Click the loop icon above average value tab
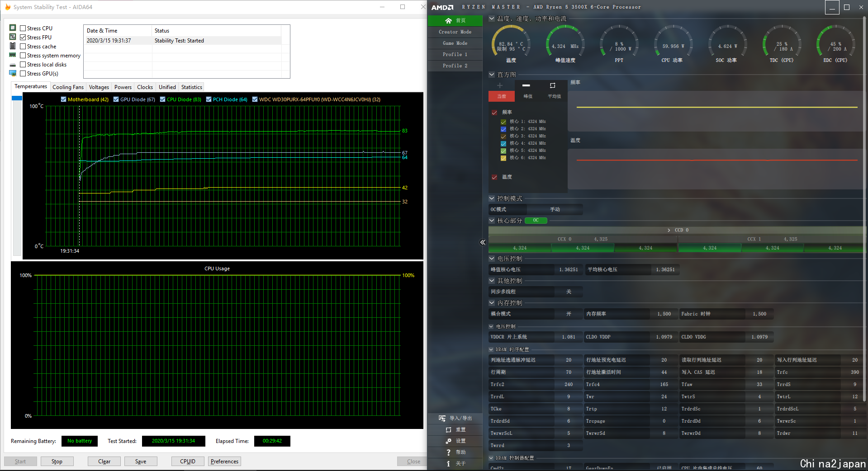868x471 pixels. pyautogui.click(x=552, y=85)
